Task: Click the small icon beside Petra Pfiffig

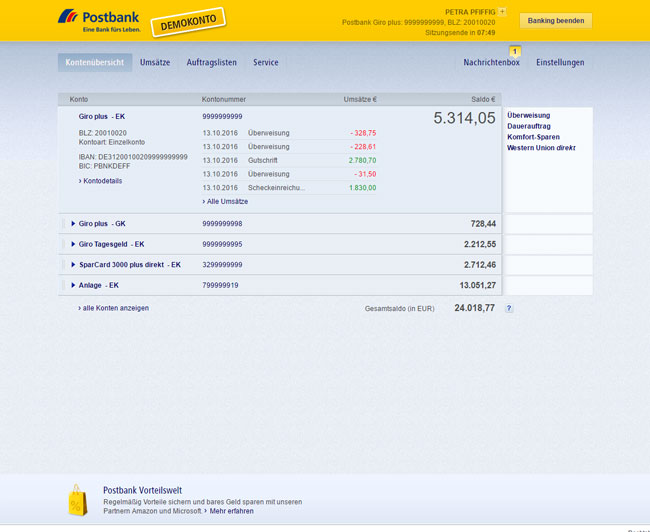Action: [502, 12]
